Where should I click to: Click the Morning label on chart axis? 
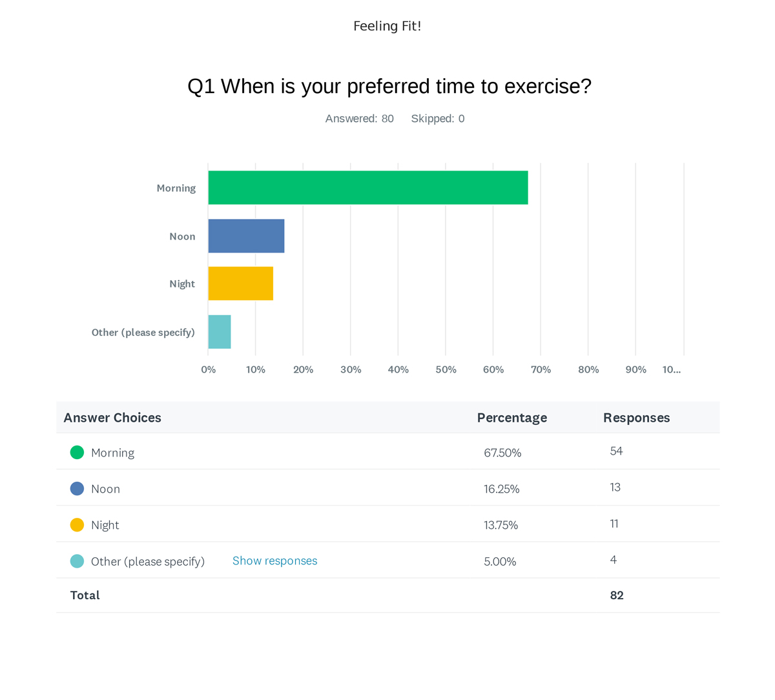[x=176, y=188]
